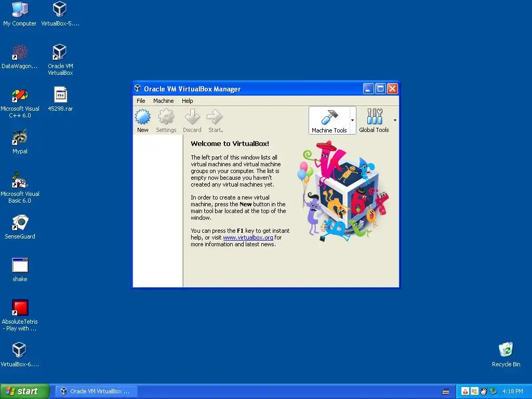The image size is (532, 399).
Task: Select the Recycle Bin desktop icon
Action: 506,354
